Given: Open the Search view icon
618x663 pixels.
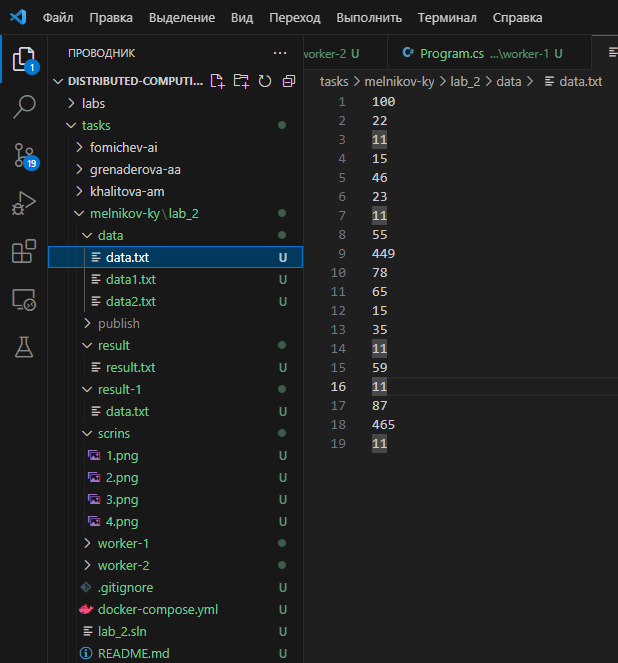Looking at the screenshot, I should point(23,107).
